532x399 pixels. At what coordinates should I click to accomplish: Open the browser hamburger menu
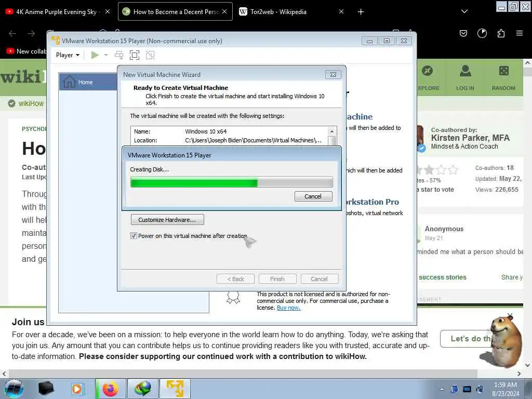coord(520,33)
